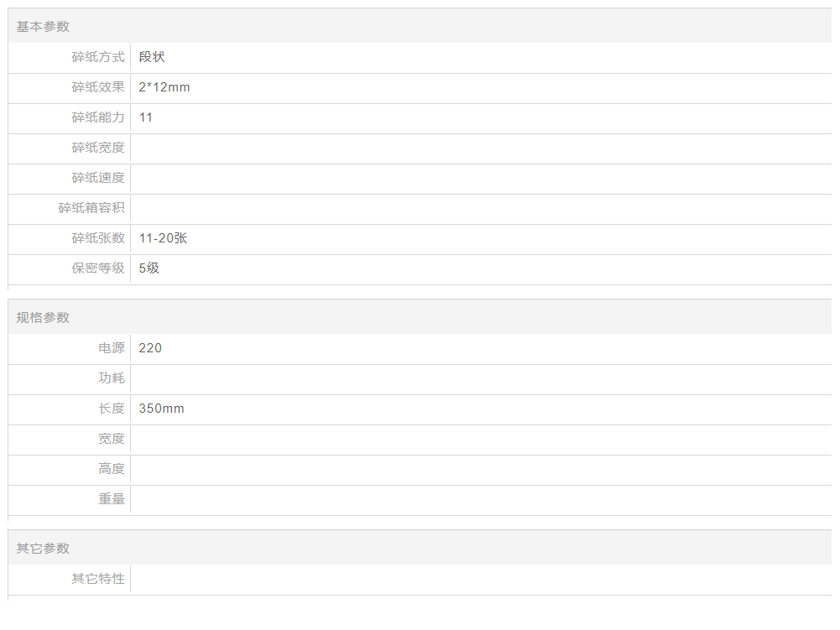This screenshot has height=630, width=840.
Task: Click the 11-20张 value
Action: (163, 238)
